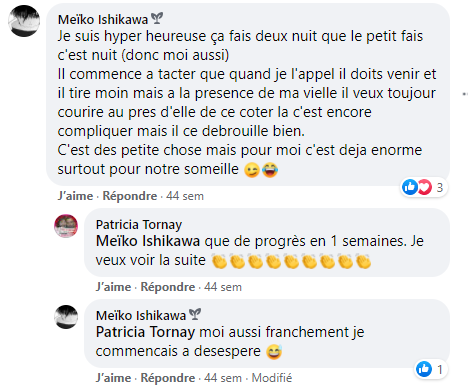Image resolution: width=468 pixels, height=389 pixels.
Task: Click the seedling badge beside top Meïko Ishikawa
Action: coord(157,18)
